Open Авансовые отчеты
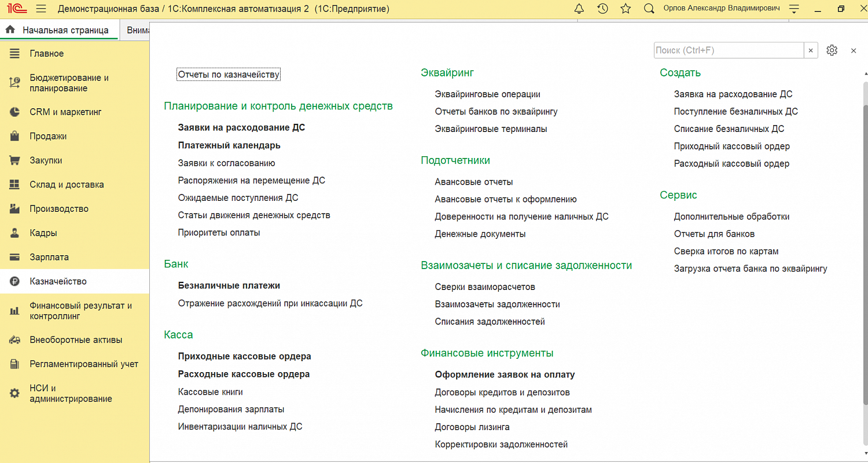868x463 pixels. click(474, 182)
